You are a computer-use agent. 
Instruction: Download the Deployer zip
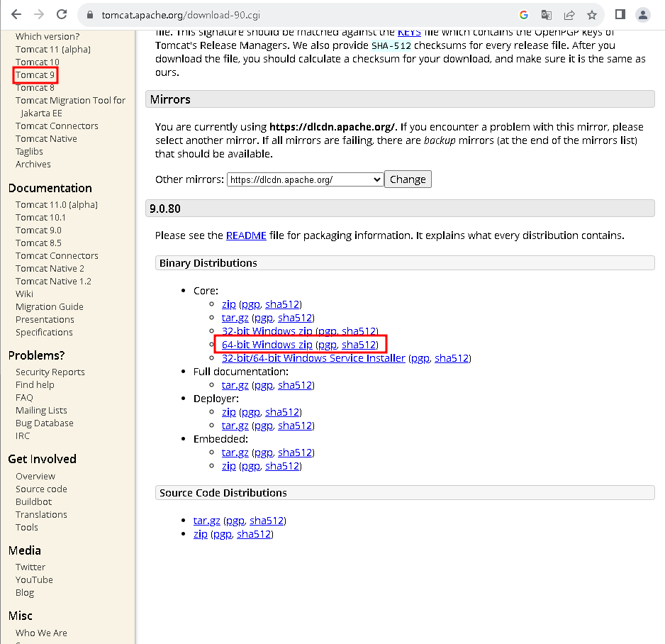pos(228,412)
